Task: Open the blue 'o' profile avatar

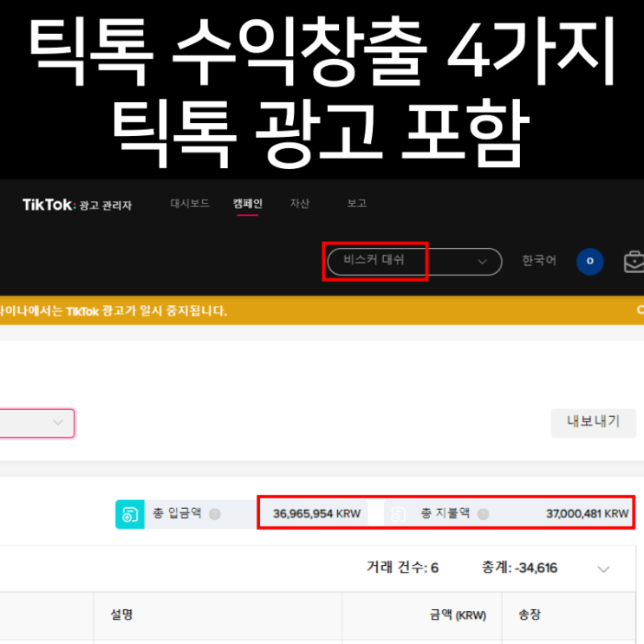Action: tap(589, 261)
